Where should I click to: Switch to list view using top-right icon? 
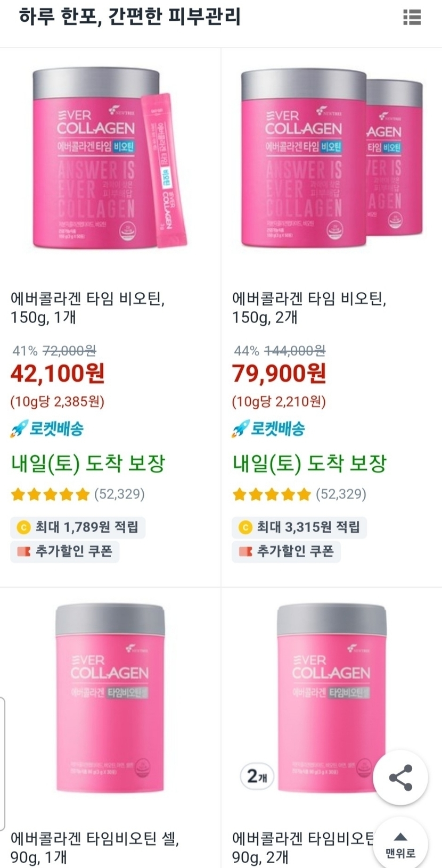pyautogui.click(x=412, y=17)
